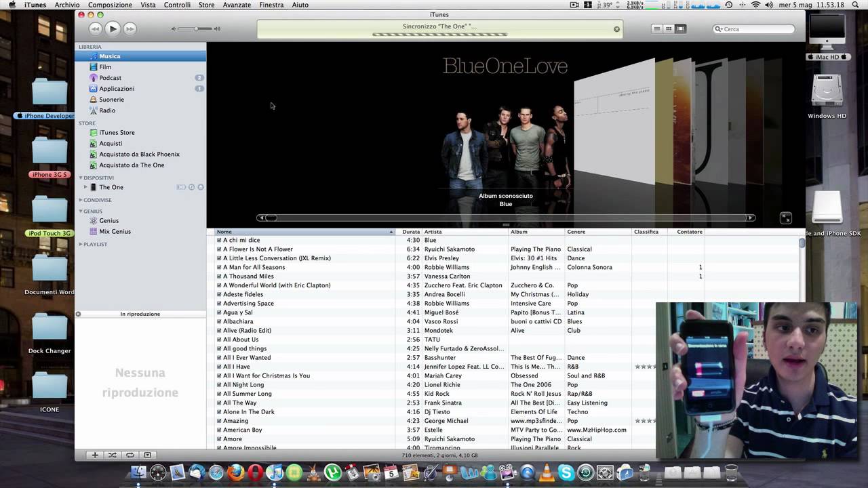This screenshot has width=868, height=488.
Task: Uncheck the song "Adeste fideles"
Action: 219,294
